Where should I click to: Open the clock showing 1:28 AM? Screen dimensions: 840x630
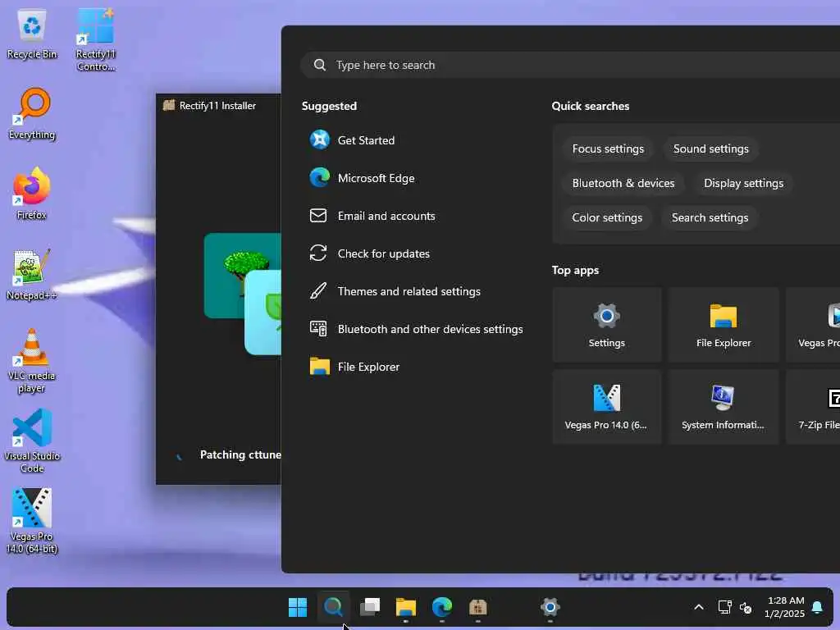pos(785,607)
